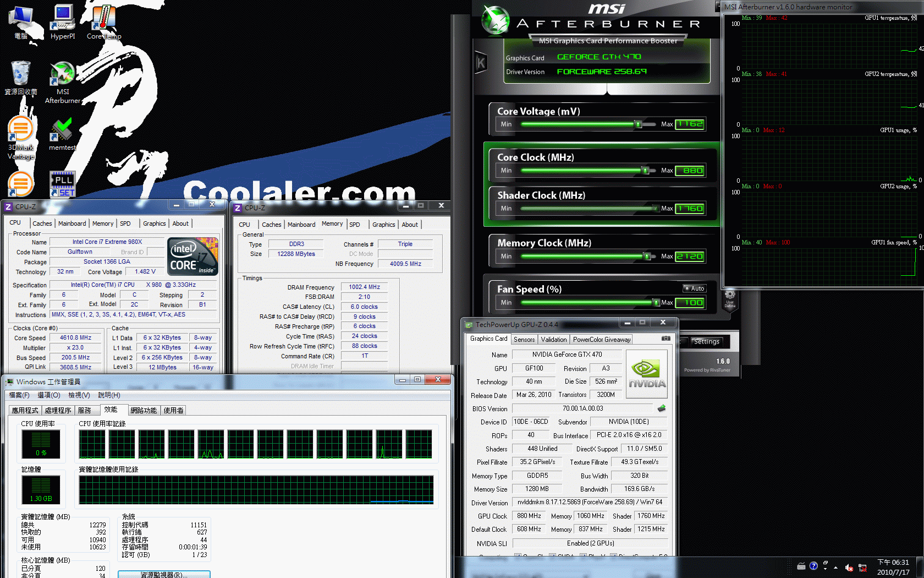The image size is (924, 578).
Task: Click the Shader Clock slider handle
Action: [655, 209]
